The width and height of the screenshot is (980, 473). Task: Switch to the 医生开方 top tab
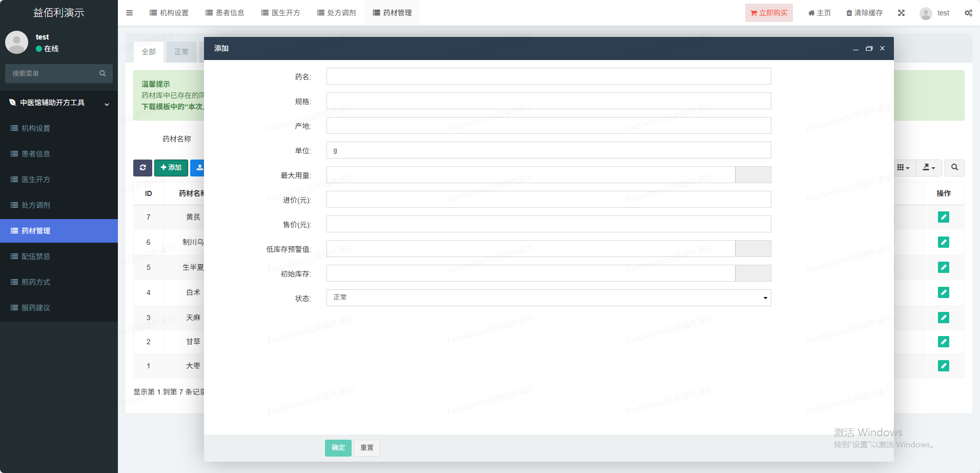(x=281, y=13)
